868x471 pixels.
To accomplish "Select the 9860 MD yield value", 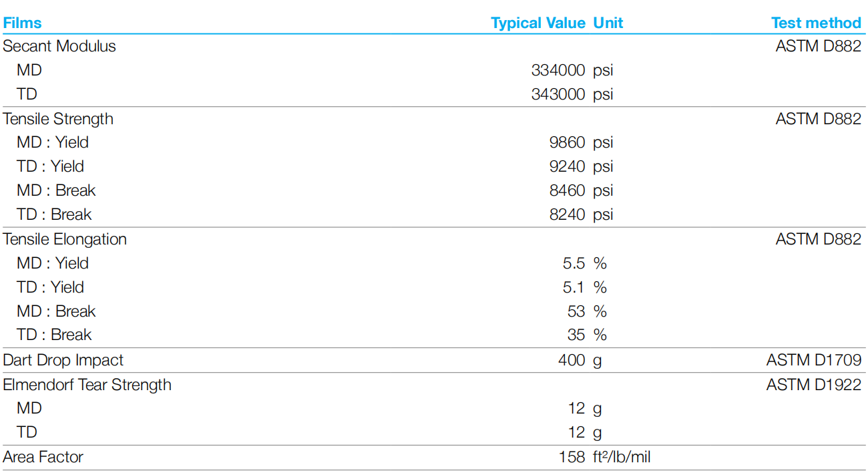I will coord(567,142).
